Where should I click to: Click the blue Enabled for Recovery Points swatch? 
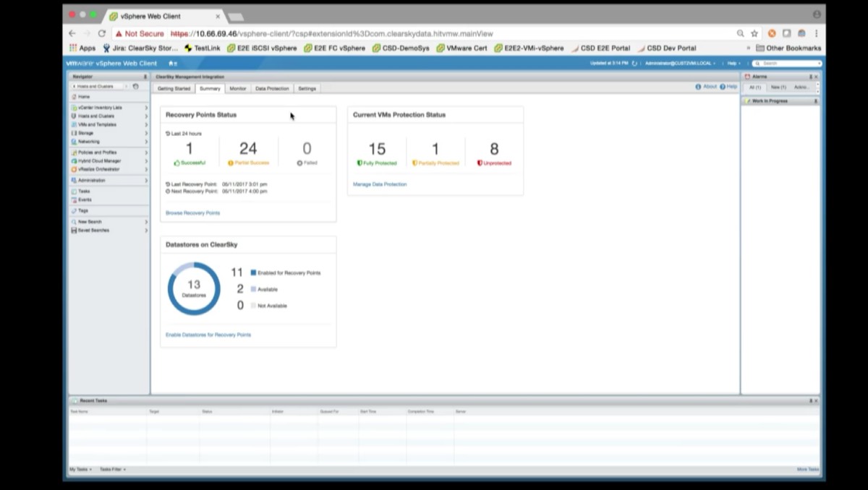click(x=253, y=273)
